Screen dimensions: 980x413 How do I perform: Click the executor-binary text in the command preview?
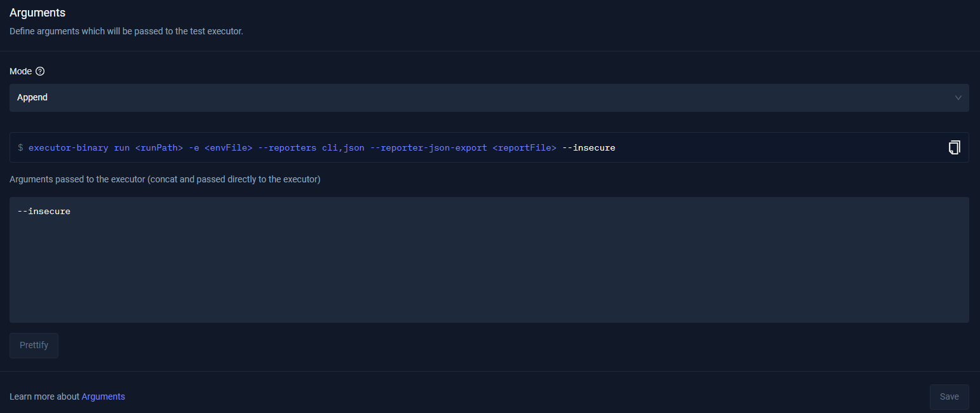click(69, 148)
